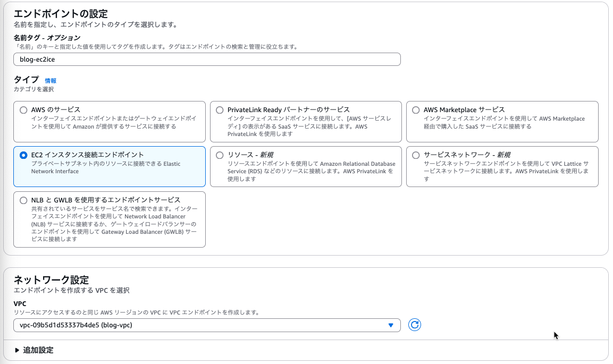Open the VPC dropdown showing blog-vpc
Image resolution: width=613 pixels, height=364 pixels.
click(207, 325)
